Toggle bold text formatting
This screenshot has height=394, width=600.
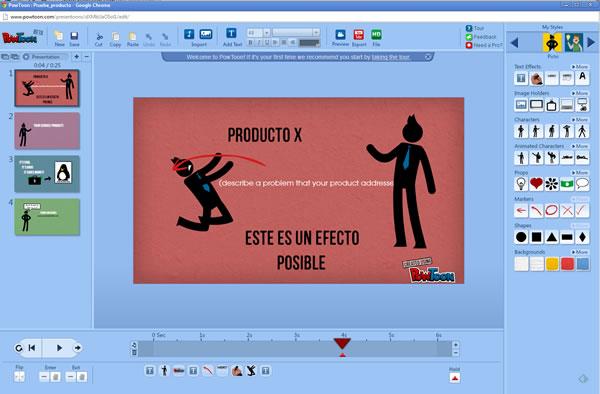(x=251, y=42)
